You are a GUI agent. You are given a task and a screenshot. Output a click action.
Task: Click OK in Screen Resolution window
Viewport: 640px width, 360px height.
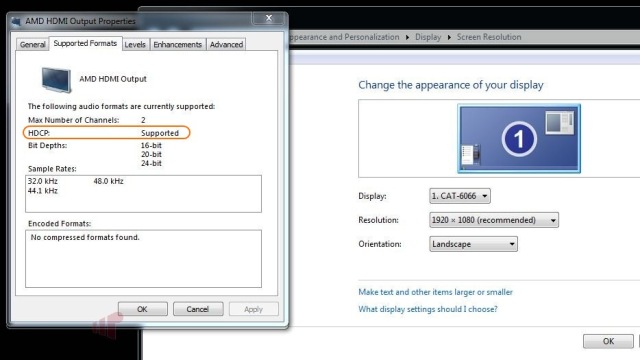coord(608,341)
